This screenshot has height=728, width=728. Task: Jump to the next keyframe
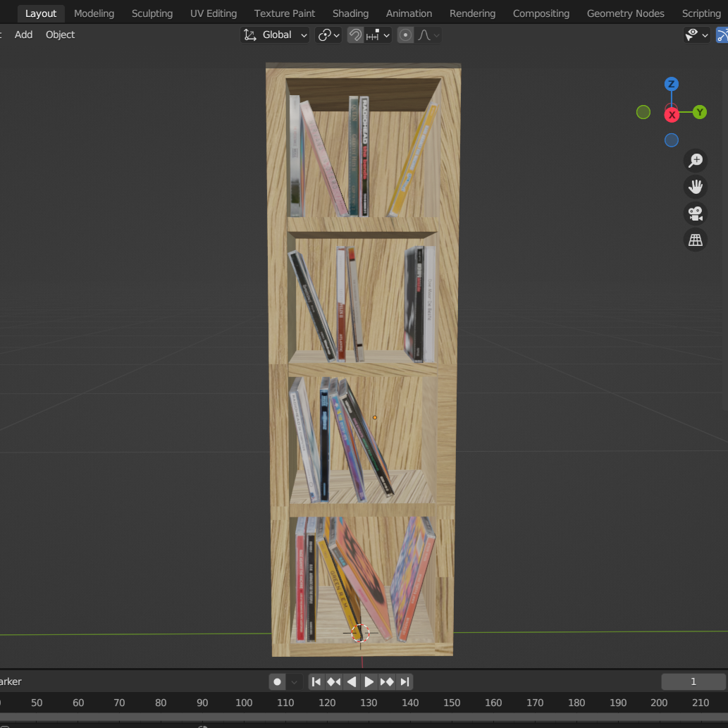click(387, 681)
